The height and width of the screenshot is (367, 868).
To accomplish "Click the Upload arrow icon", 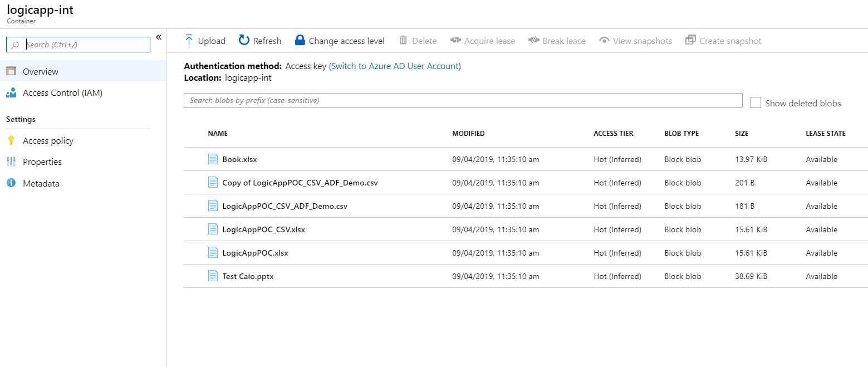I will (189, 40).
